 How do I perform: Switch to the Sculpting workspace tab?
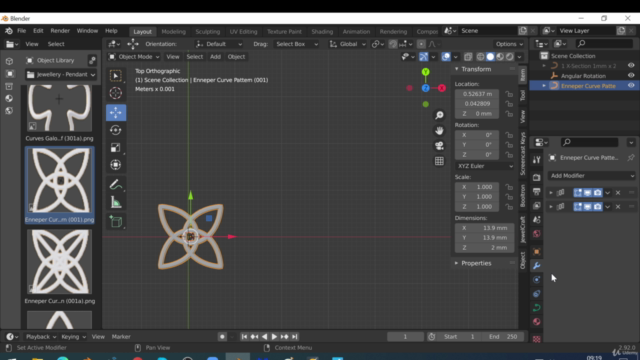[207, 31]
